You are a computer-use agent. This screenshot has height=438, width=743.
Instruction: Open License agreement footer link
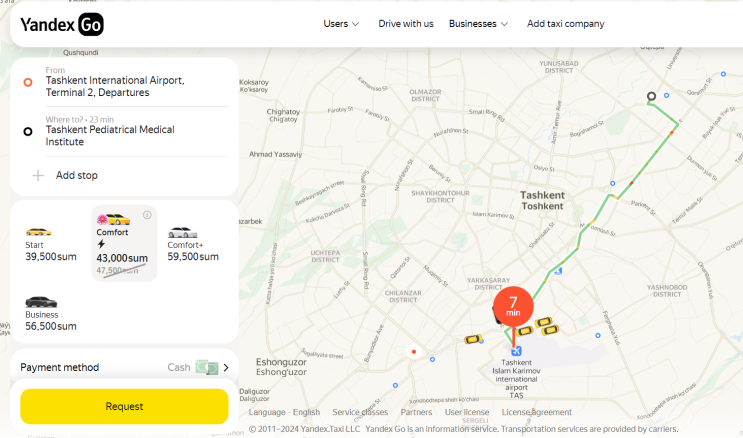537,412
